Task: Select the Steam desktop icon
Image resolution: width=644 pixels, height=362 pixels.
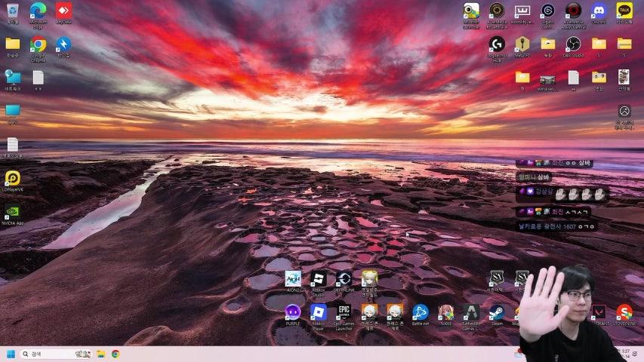Action: (x=497, y=311)
